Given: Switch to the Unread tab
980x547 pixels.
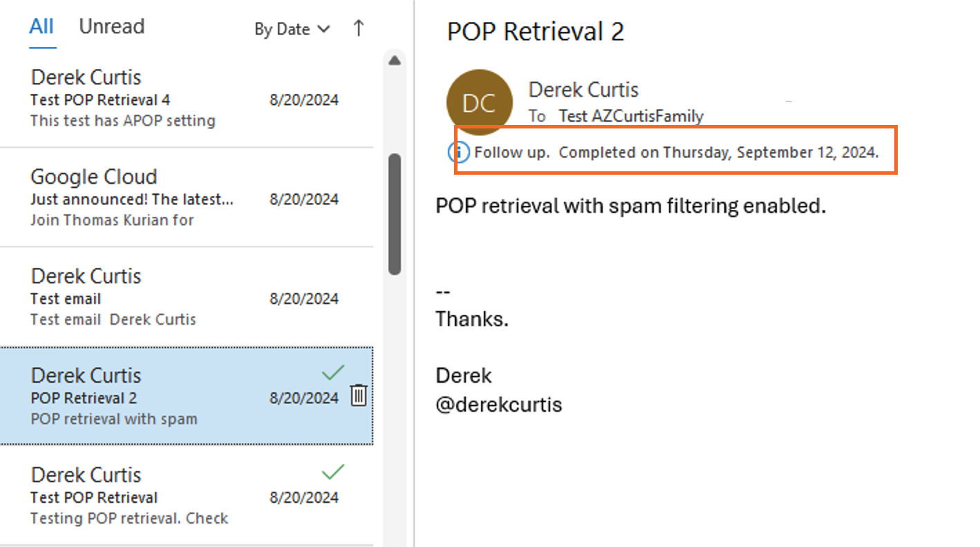Looking at the screenshot, I should pos(111,27).
